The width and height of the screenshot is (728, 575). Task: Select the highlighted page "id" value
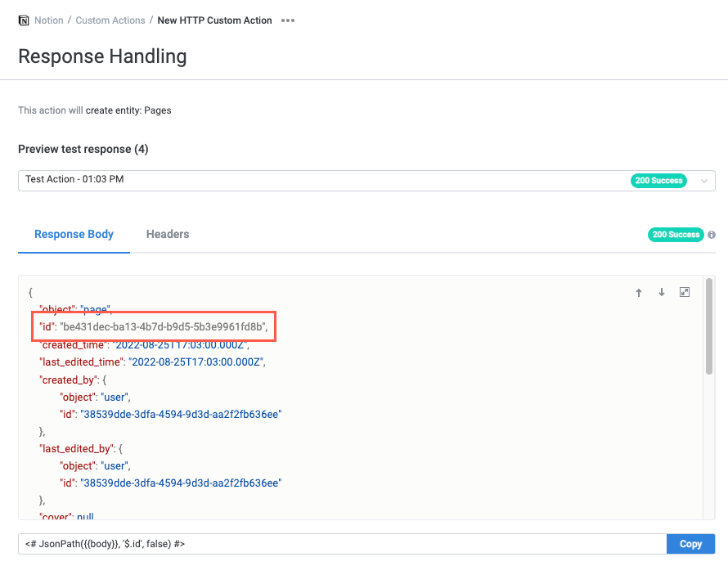point(164,327)
